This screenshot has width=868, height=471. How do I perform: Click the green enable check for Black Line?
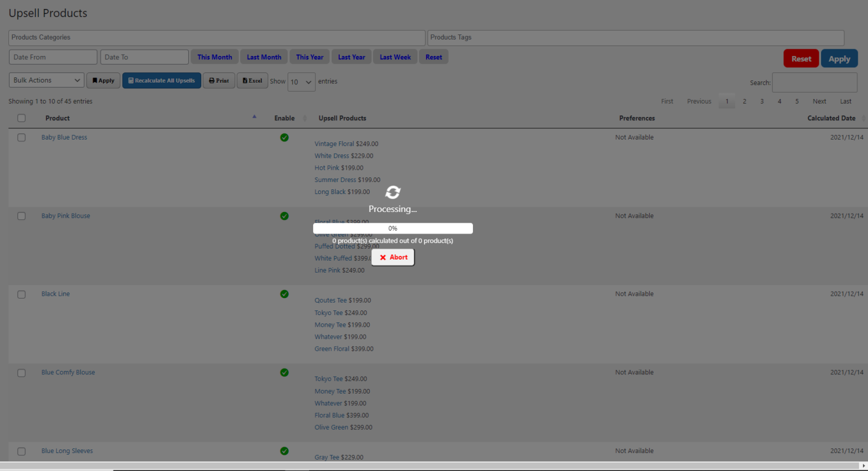284,294
